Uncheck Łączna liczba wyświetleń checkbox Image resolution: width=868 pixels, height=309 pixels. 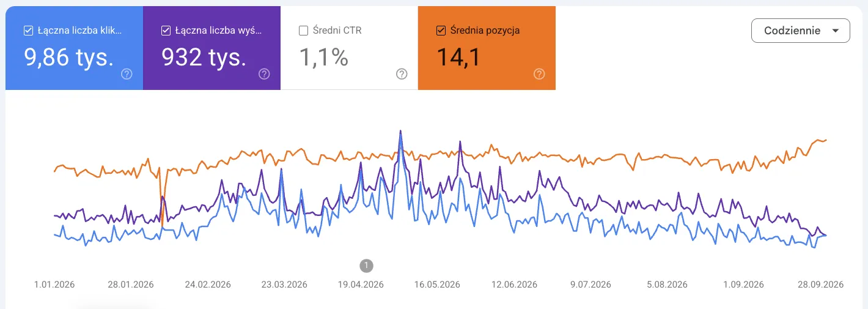[x=166, y=31]
